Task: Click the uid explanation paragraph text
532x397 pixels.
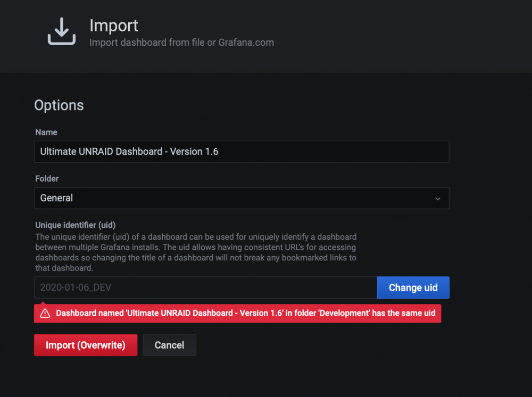Action: (x=196, y=252)
